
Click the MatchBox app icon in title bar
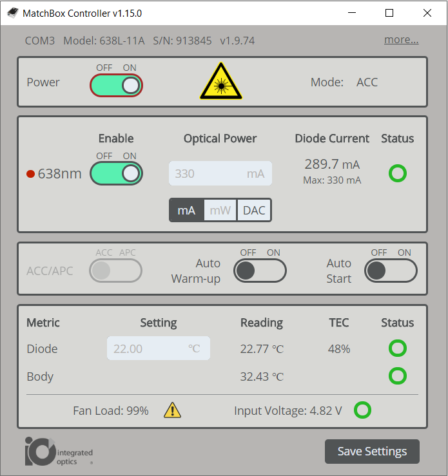(x=13, y=13)
